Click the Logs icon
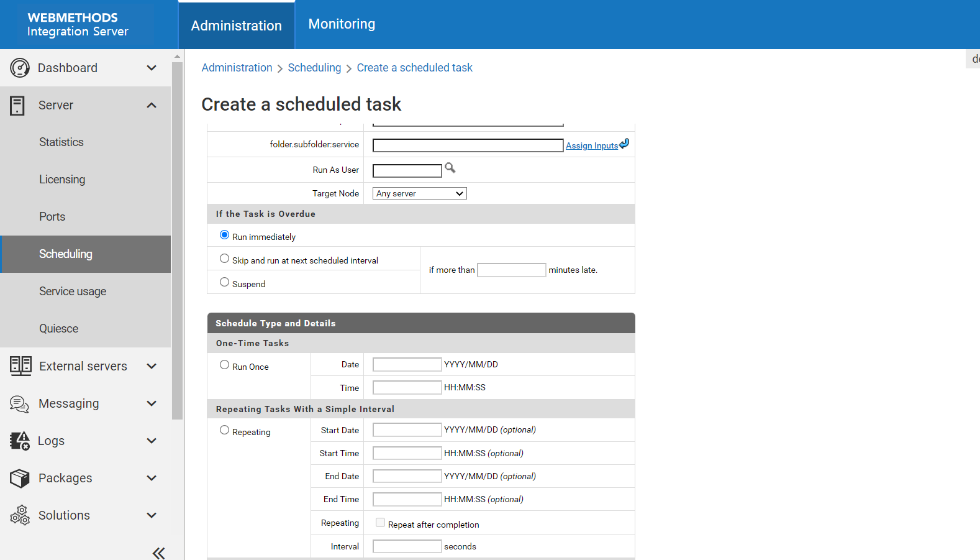 (20, 441)
